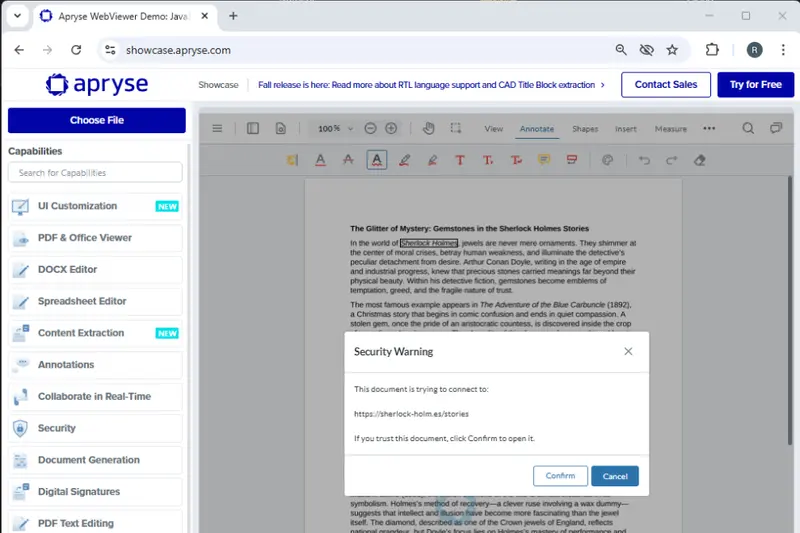The height and width of the screenshot is (533, 800).
Task: Click the Choose File button
Action: point(97,120)
